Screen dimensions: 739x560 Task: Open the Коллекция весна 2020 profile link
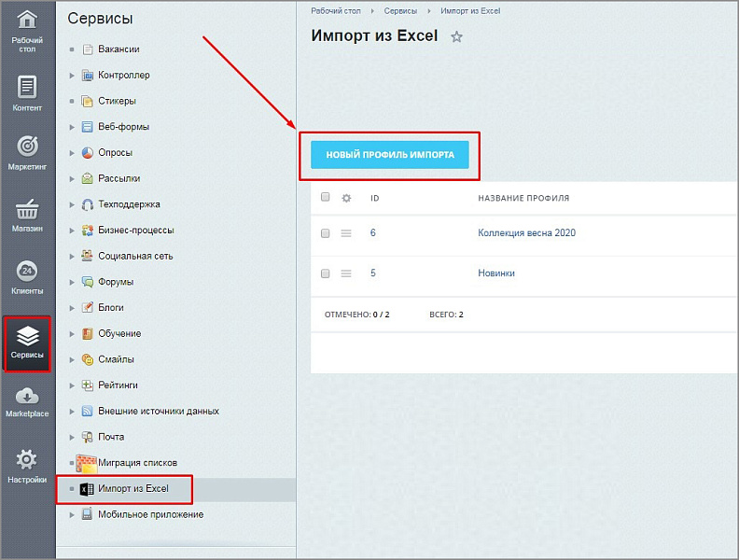[526, 233]
